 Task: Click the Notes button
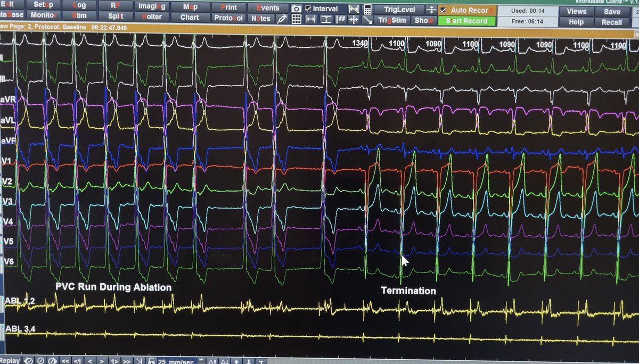click(x=261, y=18)
